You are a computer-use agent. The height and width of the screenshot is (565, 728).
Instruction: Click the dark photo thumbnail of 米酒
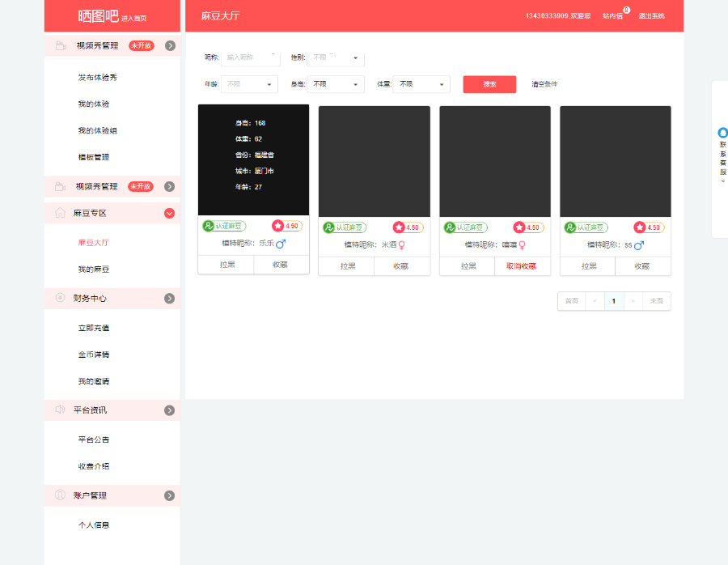tap(375, 161)
